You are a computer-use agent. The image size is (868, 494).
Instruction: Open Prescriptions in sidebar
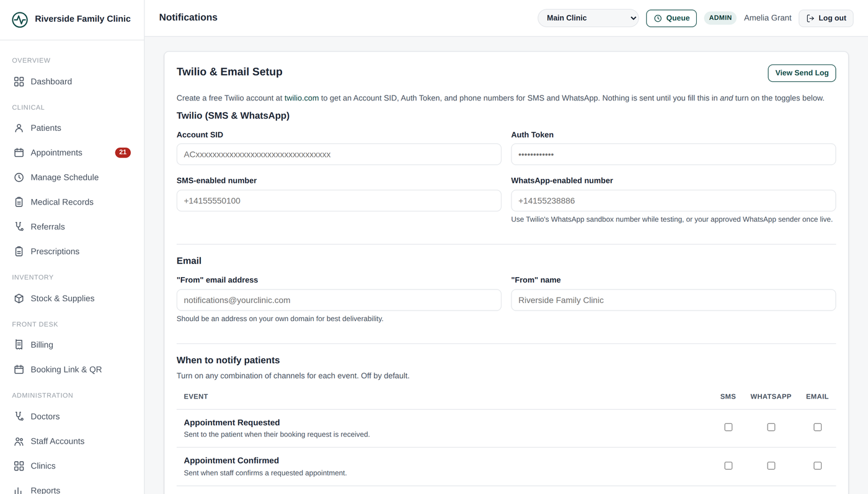click(x=72, y=252)
